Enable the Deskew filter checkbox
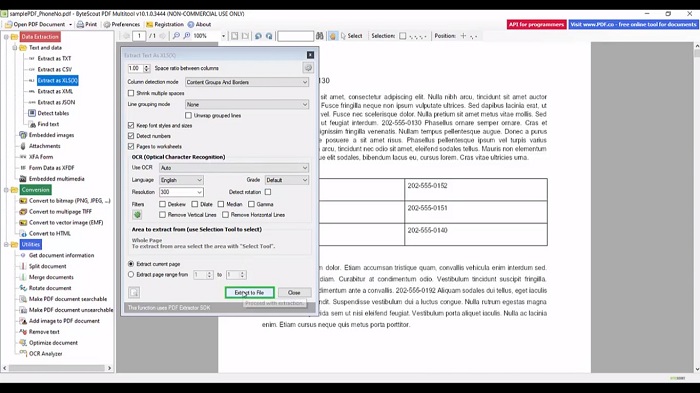700x393 pixels. (x=162, y=204)
